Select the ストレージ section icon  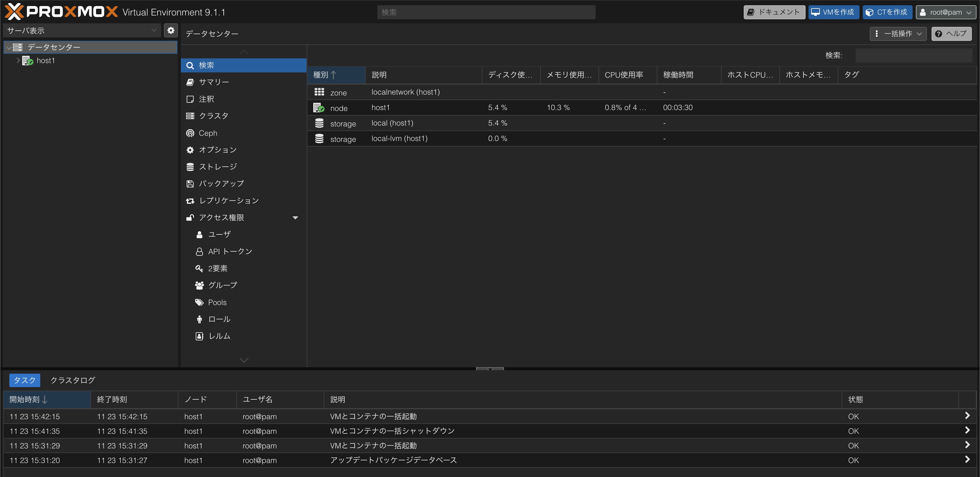tap(190, 166)
